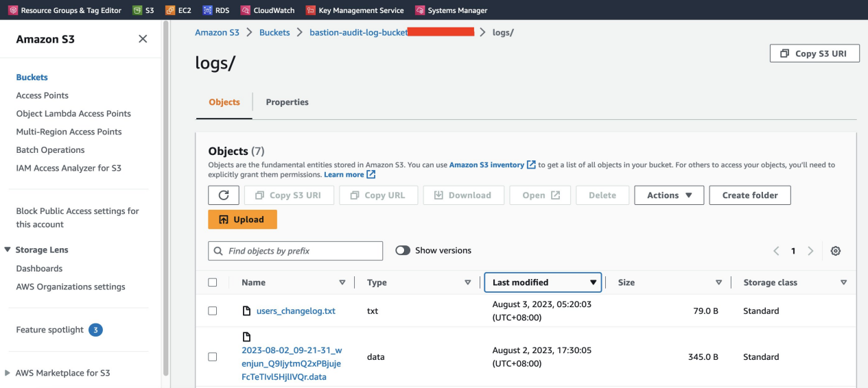Viewport: 868px width, 388px height.
Task: Open the CloudWatch service shortcut
Action: pos(268,10)
